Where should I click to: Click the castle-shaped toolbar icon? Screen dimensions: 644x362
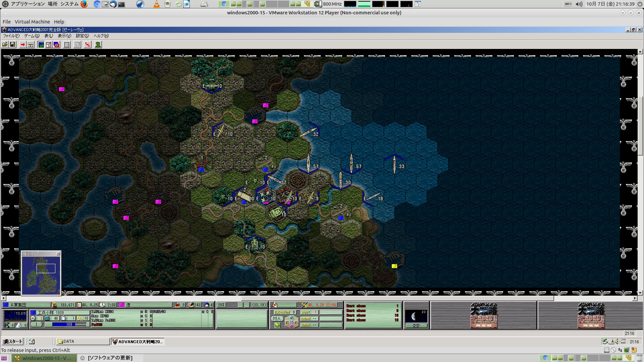click(x=31, y=45)
